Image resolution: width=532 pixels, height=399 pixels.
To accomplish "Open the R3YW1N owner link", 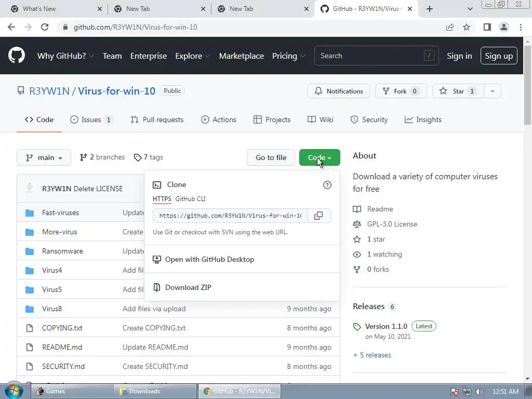I will tap(49, 91).
